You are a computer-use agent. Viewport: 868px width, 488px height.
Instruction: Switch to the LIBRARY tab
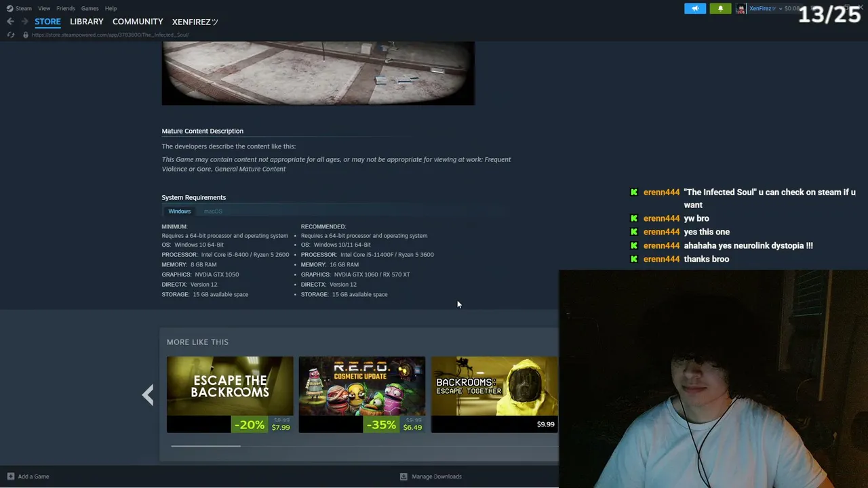click(87, 22)
